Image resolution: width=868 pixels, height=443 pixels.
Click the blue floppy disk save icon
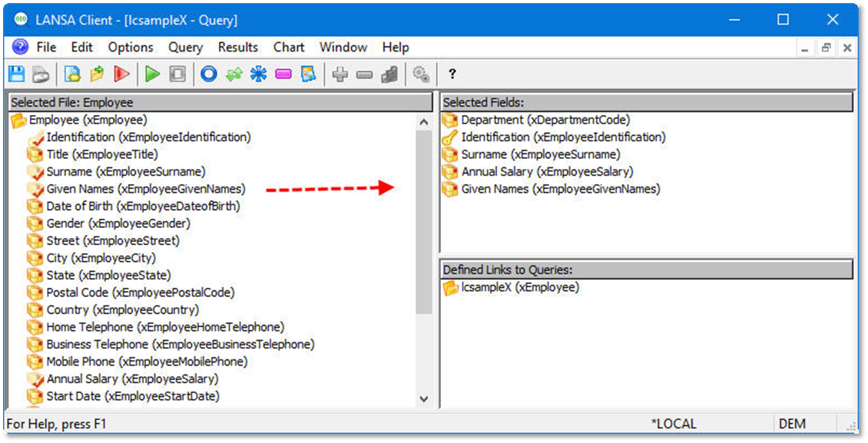pos(17,74)
